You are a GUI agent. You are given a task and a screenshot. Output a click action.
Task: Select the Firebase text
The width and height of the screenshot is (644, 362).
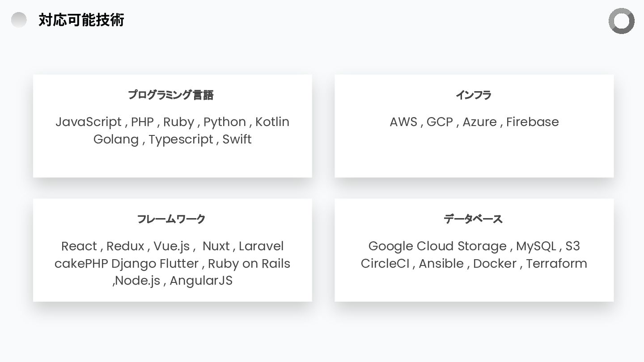pyautogui.click(x=532, y=122)
